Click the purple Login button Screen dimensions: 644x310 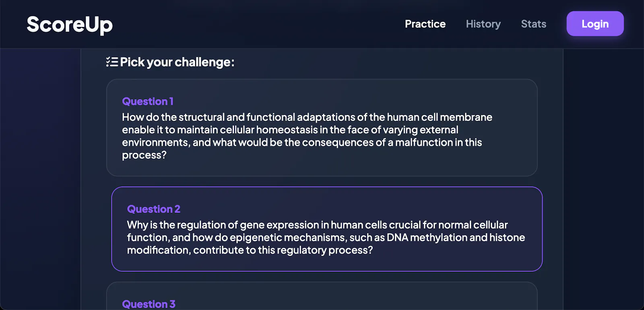coord(595,24)
